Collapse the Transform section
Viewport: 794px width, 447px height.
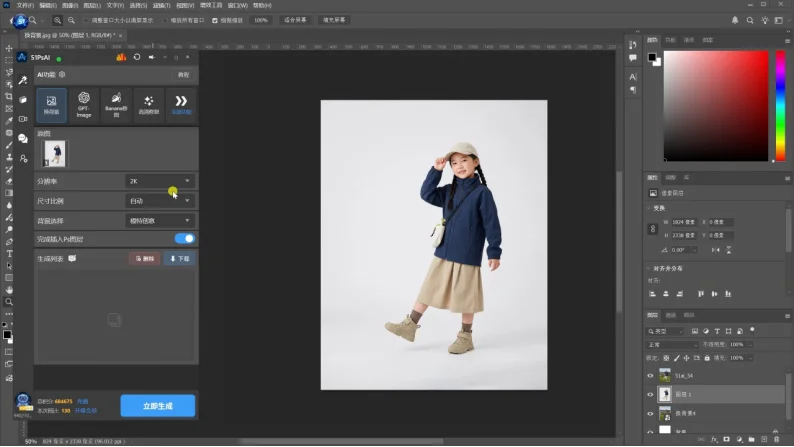pyautogui.click(x=649, y=208)
